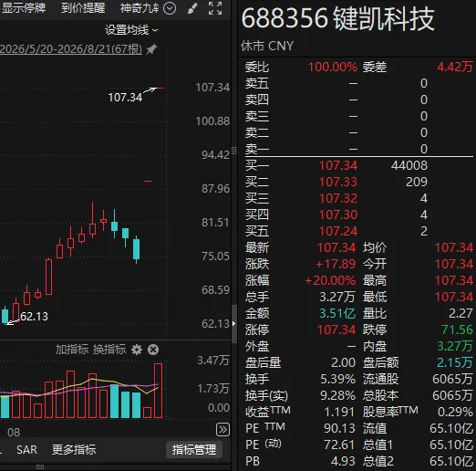Click the PE TTM value 90.13
Image resolution: width=476 pixels, height=471 pixels.
[x=339, y=428]
